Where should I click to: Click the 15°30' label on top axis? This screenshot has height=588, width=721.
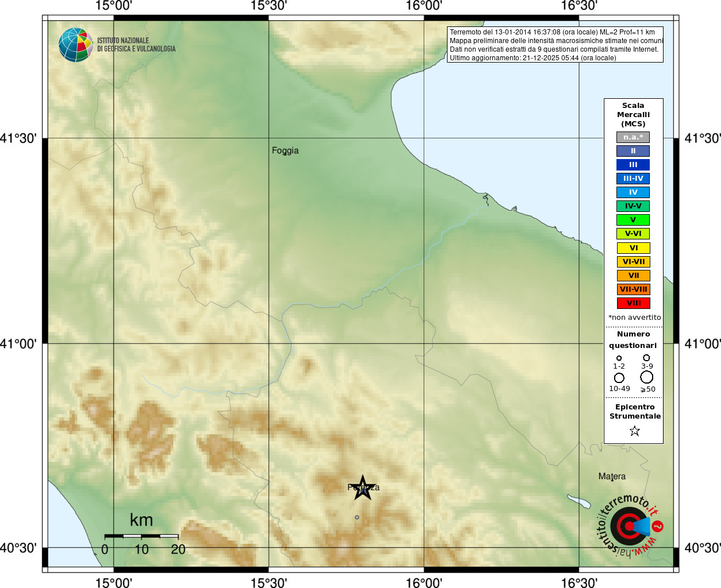[269, 6]
